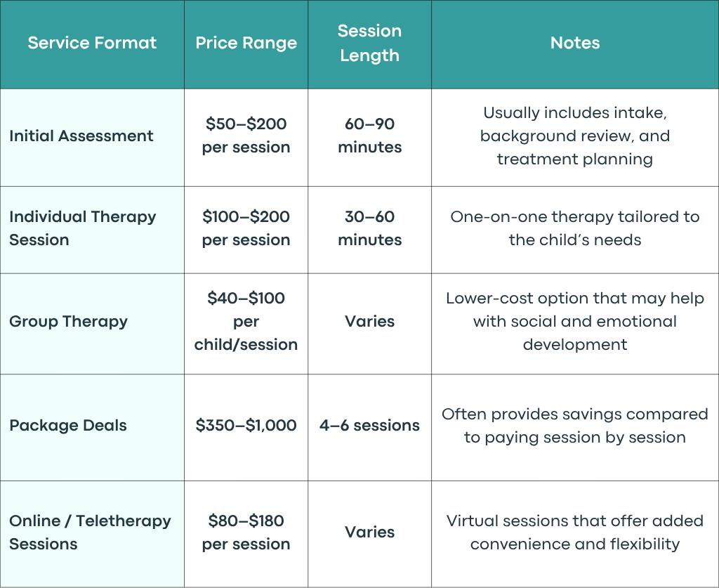Select the note about virtual sessions convenience
719x588 pixels.
pyautogui.click(x=575, y=532)
